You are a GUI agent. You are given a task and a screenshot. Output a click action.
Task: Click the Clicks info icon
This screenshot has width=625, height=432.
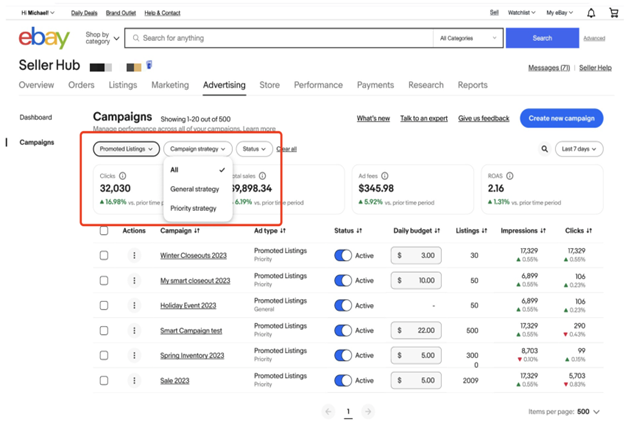(123, 176)
